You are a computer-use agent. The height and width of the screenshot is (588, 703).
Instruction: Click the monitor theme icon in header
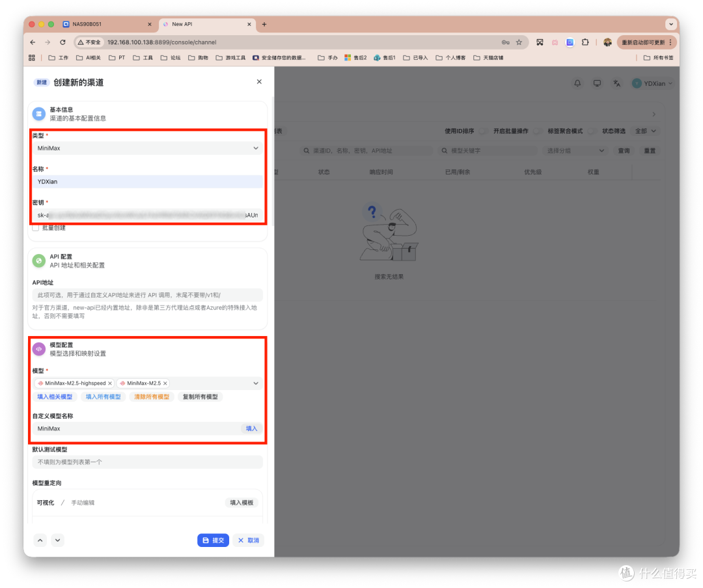[597, 83]
